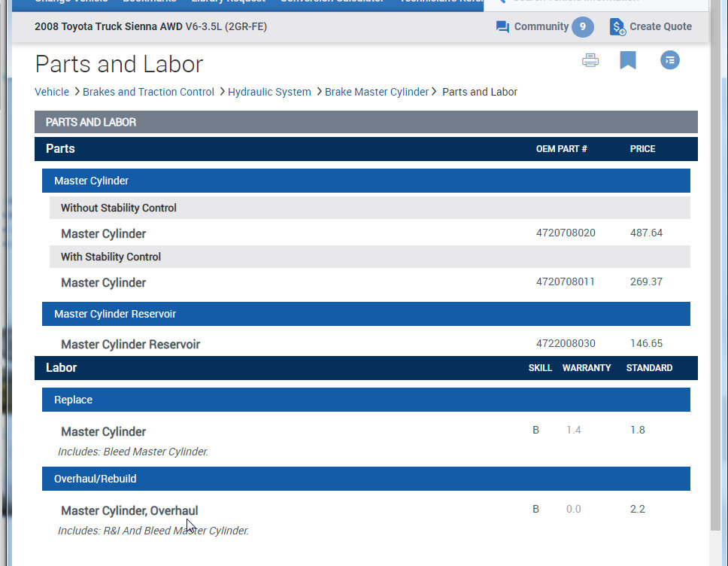Collapse Master Cylinder Reservoir group
This screenshot has width=728, height=566.
click(x=366, y=314)
